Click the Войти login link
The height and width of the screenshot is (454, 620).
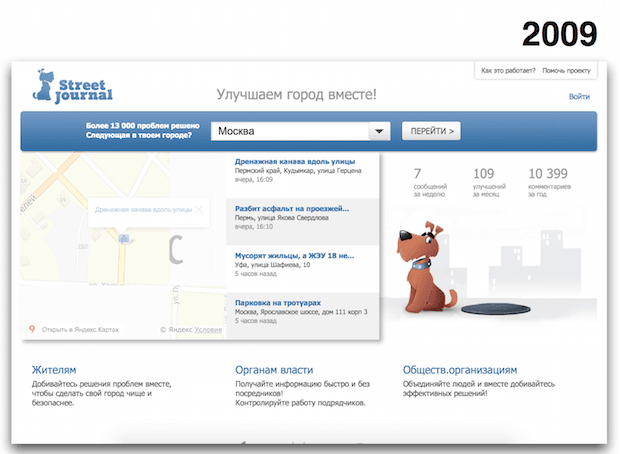(x=578, y=97)
